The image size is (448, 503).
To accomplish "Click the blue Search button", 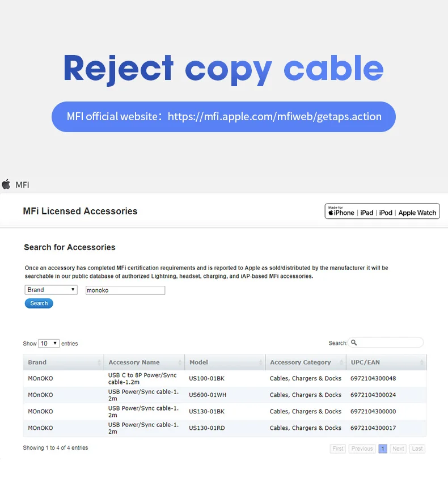I will 39,303.
